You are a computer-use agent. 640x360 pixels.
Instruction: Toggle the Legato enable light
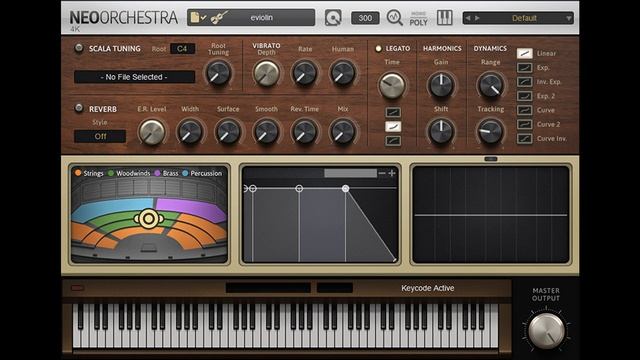point(378,49)
